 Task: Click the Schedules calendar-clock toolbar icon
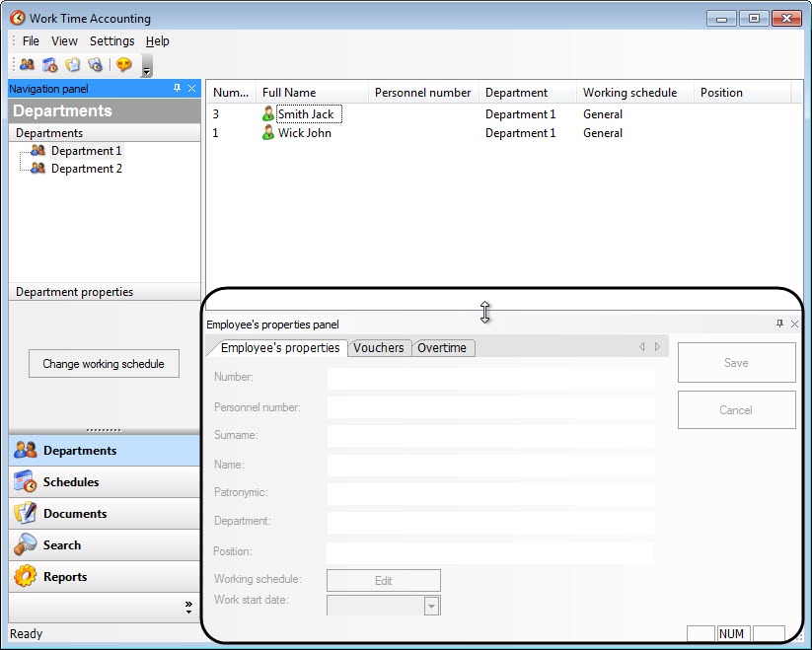tap(49, 65)
